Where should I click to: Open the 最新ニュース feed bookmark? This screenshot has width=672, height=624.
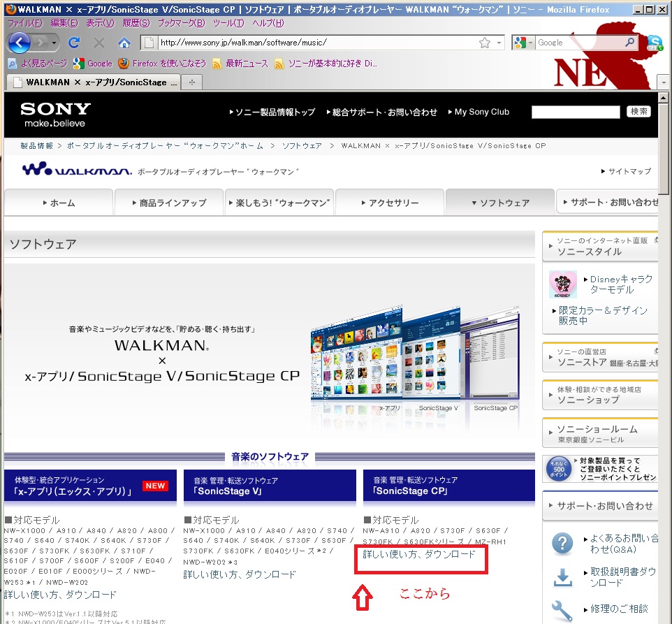pos(240,64)
